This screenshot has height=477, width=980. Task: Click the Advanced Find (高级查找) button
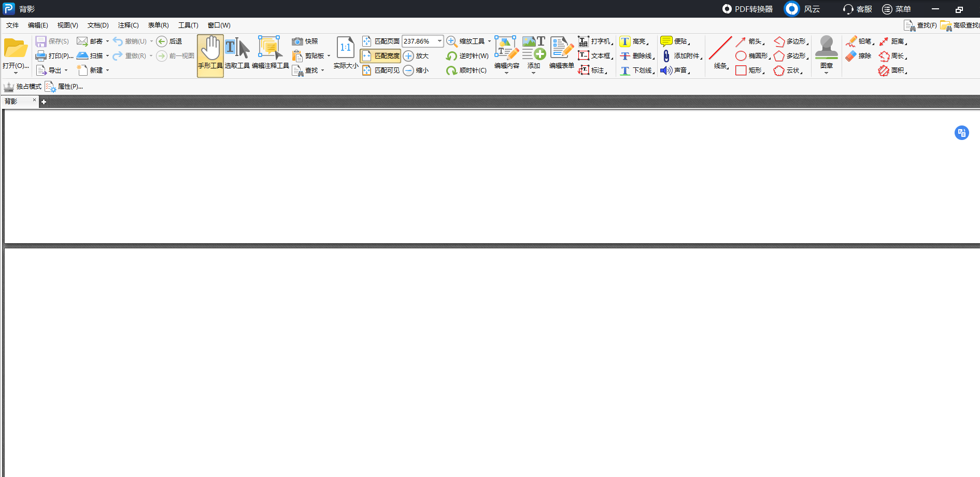[960, 25]
